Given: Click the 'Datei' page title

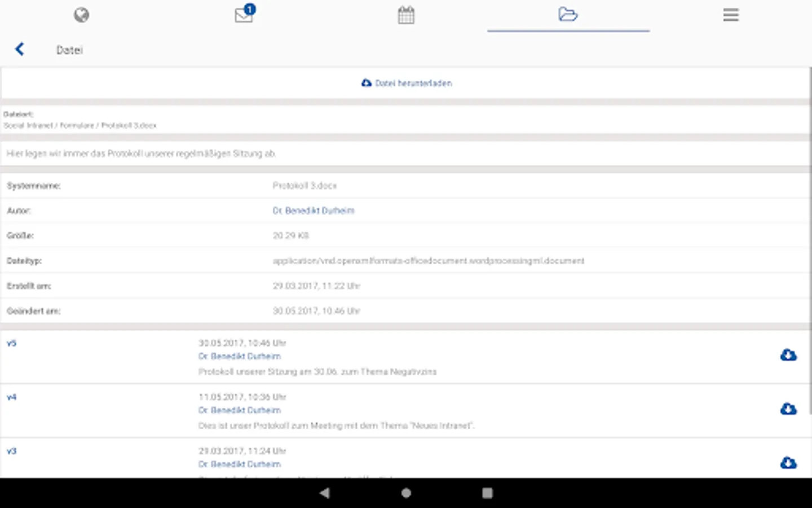Looking at the screenshot, I should pos(69,50).
